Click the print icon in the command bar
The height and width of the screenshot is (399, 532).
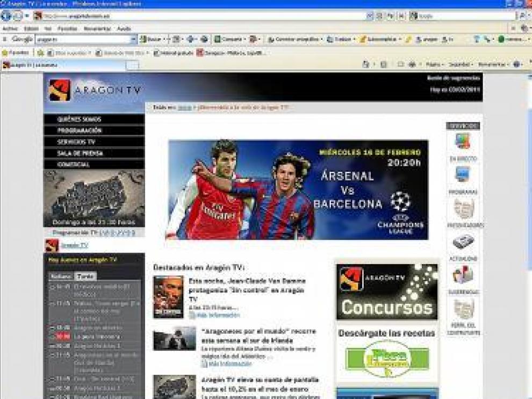(x=412, y=64)
